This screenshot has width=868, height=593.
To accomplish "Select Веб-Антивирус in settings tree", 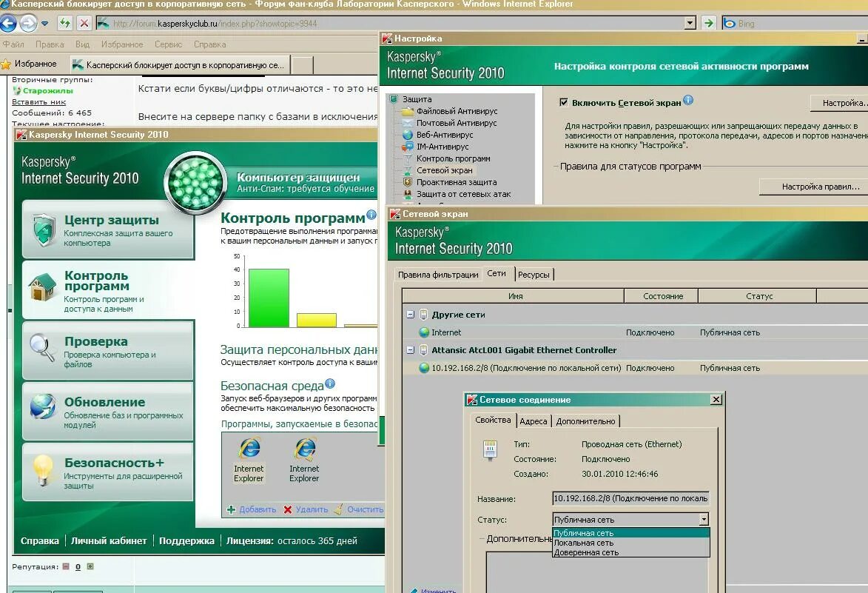I will coord(445,135).
